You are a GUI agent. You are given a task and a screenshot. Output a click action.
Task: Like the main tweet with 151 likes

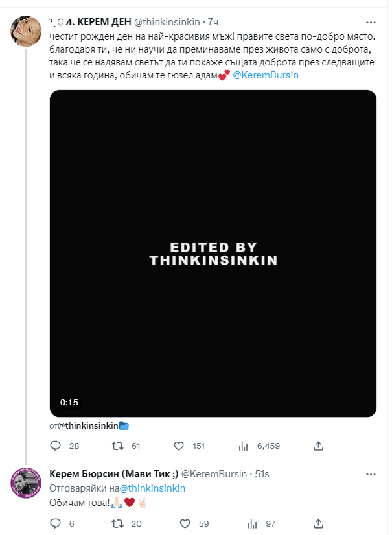(x=180, y=446)
